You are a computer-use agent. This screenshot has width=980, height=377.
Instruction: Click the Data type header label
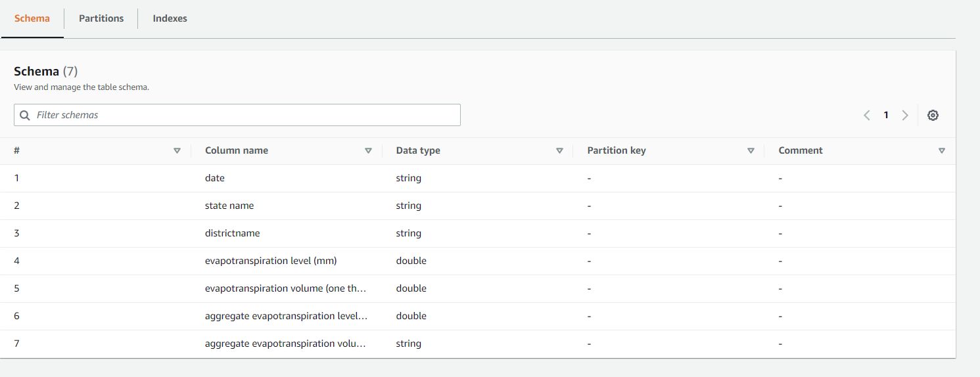(418, 150)
